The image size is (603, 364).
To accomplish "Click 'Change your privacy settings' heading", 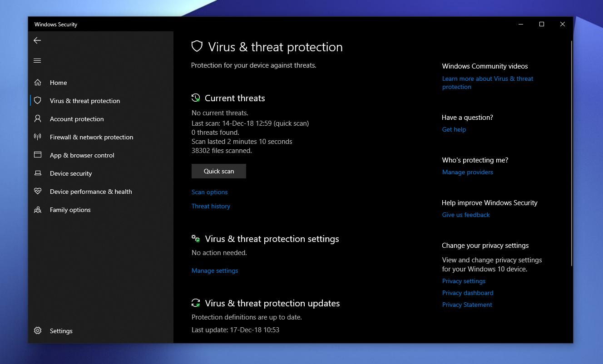I will [x=485, y=246].
